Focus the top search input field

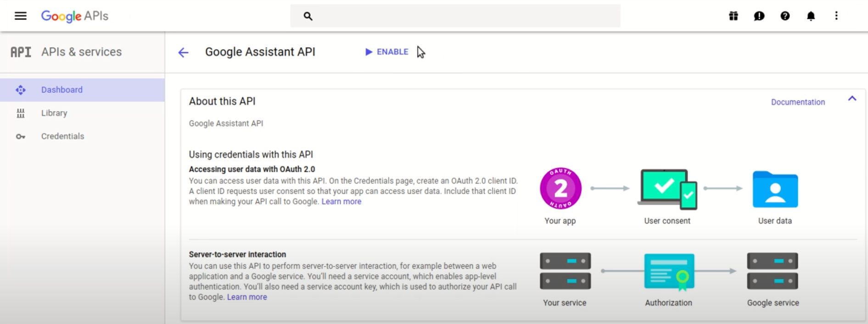[455, 16]
